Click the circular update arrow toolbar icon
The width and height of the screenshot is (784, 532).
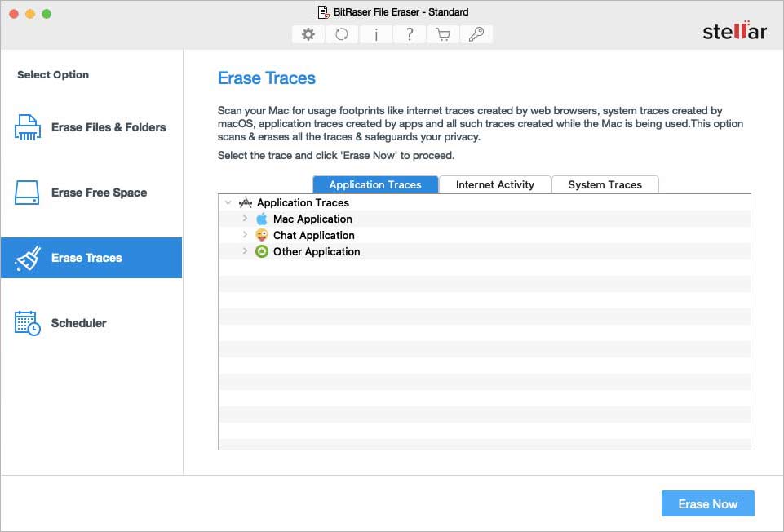[342, 34]
